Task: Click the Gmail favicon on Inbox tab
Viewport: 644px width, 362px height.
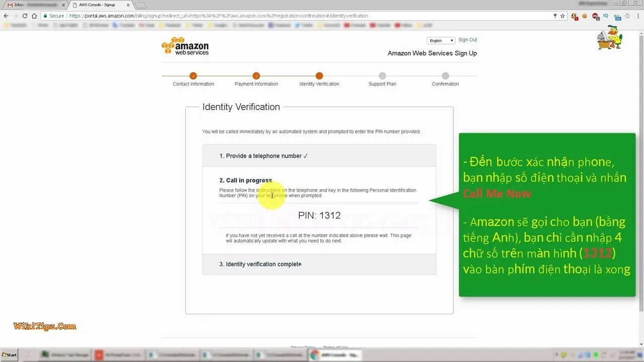Action: point(10,5)
